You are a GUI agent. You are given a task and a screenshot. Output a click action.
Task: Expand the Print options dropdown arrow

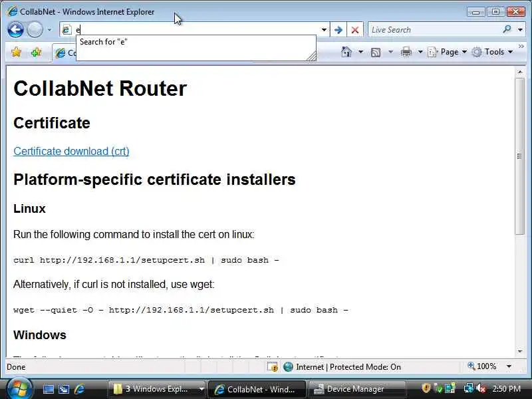420,52
